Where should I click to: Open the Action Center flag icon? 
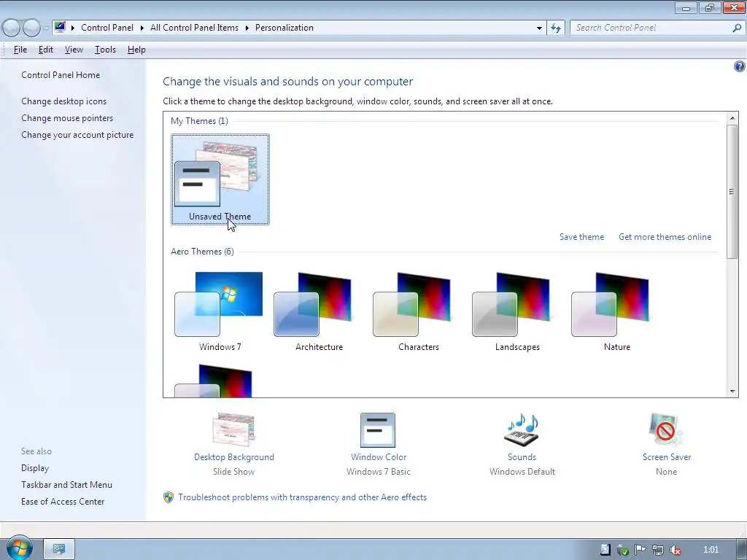point(640,550)
